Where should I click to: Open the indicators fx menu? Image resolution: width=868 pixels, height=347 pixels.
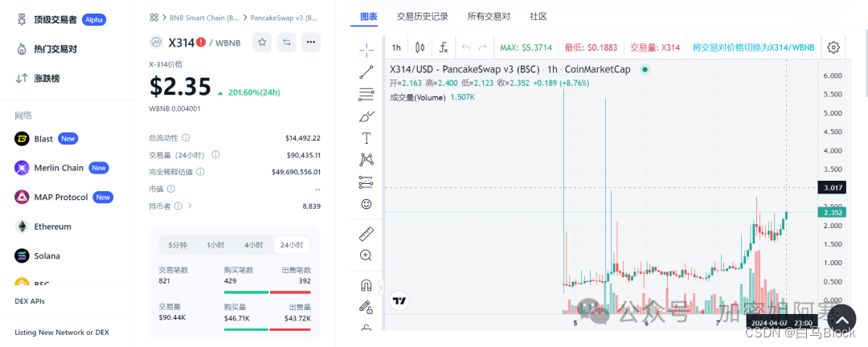[444, 47]
